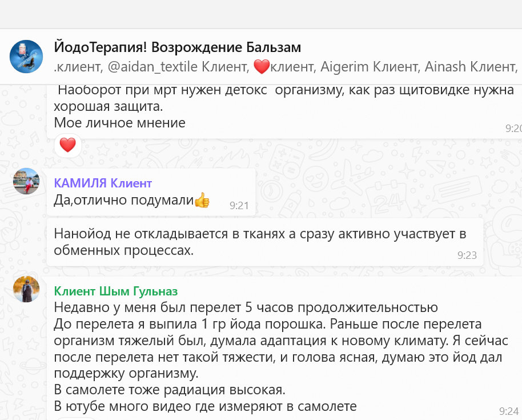Image resolution: width=522 pixels, height=420 pixels.
Task: Click the 9:24 timestamp
Action: [508, 411]
